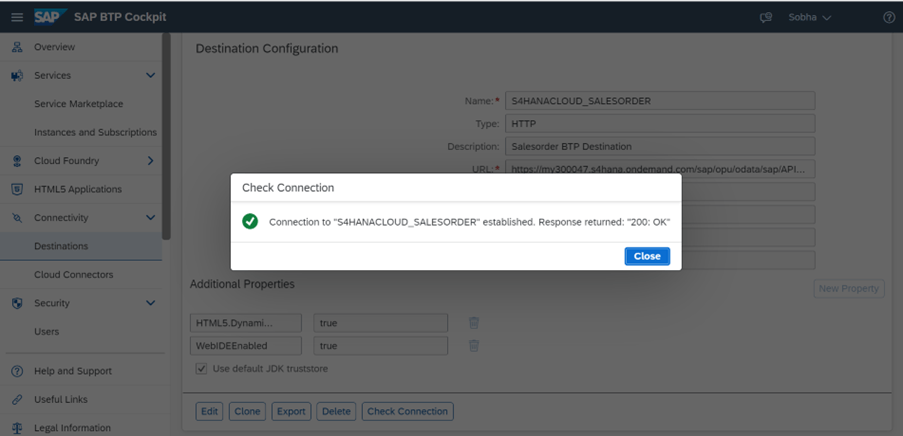Click the Description input field
This screenshot has width=903, height=436.
660,146
